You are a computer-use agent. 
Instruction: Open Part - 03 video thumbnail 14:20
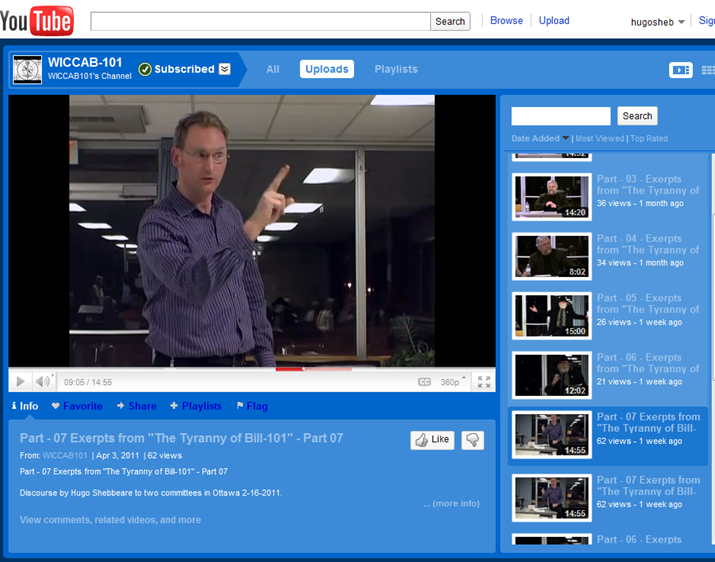(x=552, y=197)
